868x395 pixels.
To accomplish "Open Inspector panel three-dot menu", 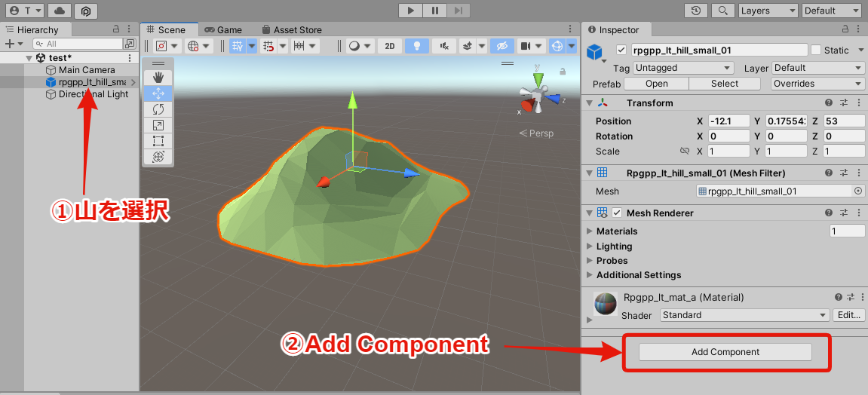I will coord(858,29).
